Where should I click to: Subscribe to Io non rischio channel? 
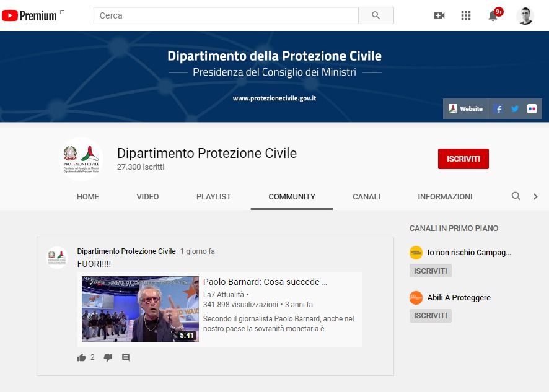coord(430,271)
